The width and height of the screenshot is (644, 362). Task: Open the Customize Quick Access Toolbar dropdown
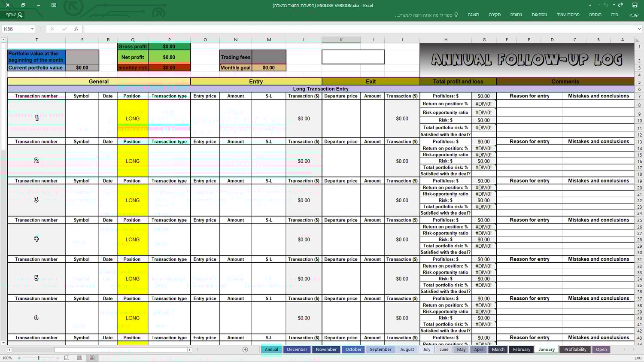point(590,5)
